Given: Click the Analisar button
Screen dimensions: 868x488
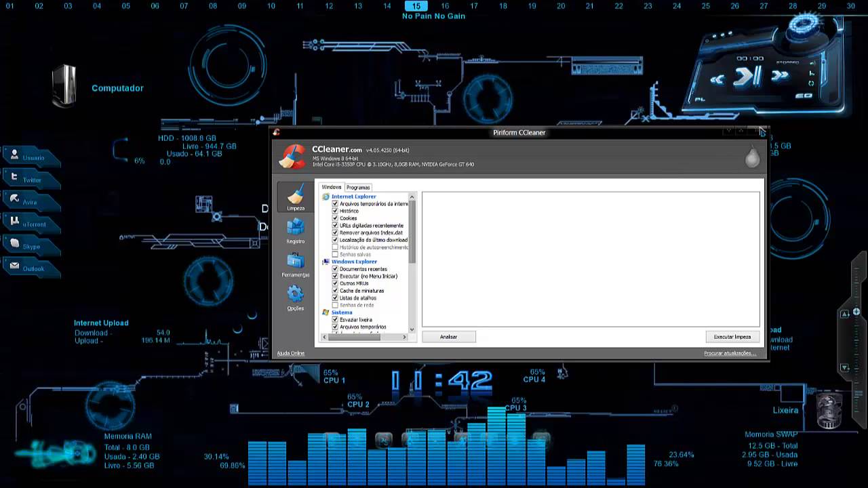Looking at the screenshot, I should pyautogui.click(x=448, y=337).
